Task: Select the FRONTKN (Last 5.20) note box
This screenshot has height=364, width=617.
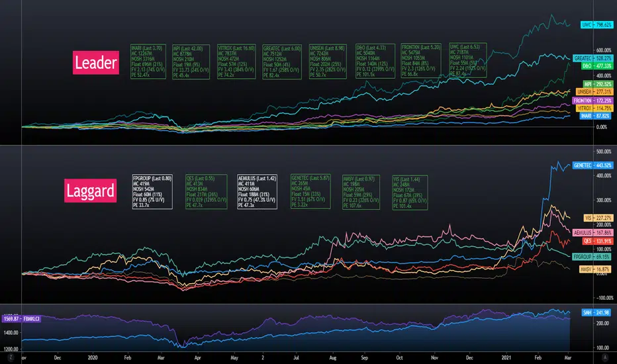Action: tap(421, 61)
